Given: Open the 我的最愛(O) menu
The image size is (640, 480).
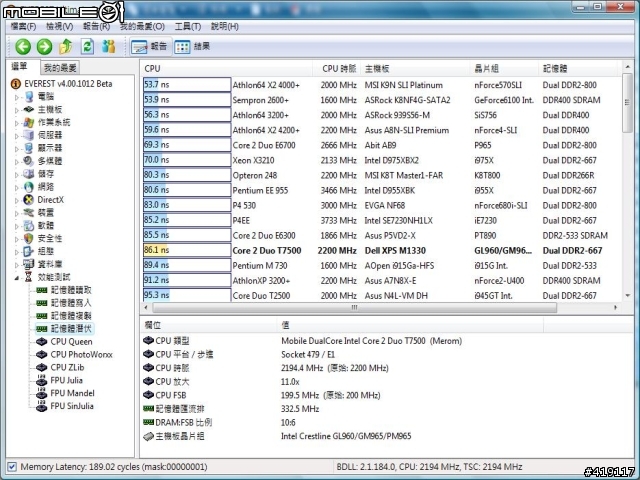Looking at the screenshot, I should point(142,27).
